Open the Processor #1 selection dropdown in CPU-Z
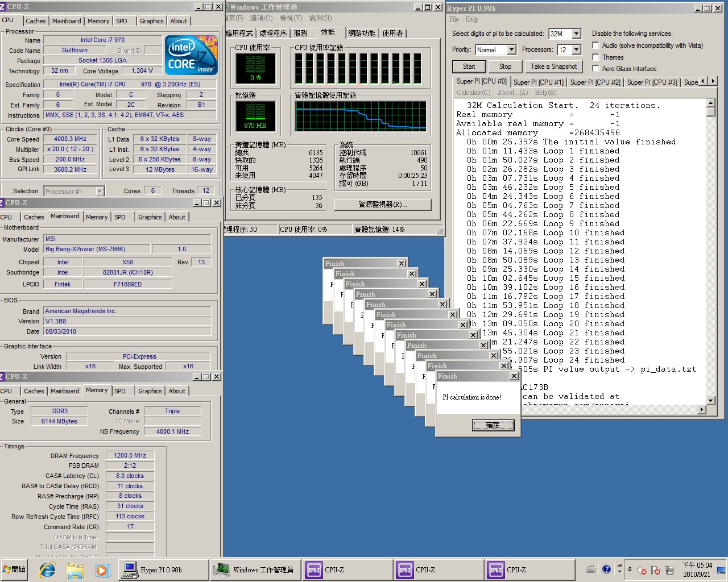 100,192
